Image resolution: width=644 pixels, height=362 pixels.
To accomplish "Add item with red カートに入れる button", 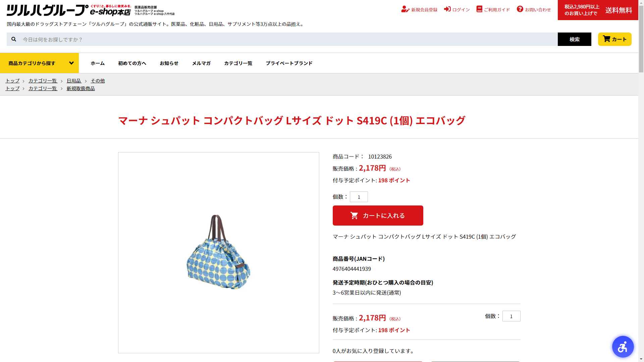I will click(378, 216).
